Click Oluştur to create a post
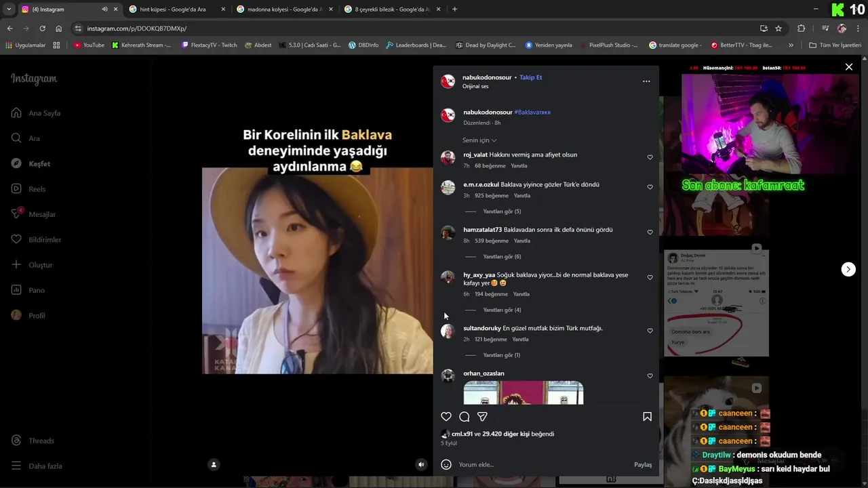The width and height of the screenshot is (868, 488). [x=32, y=265]
